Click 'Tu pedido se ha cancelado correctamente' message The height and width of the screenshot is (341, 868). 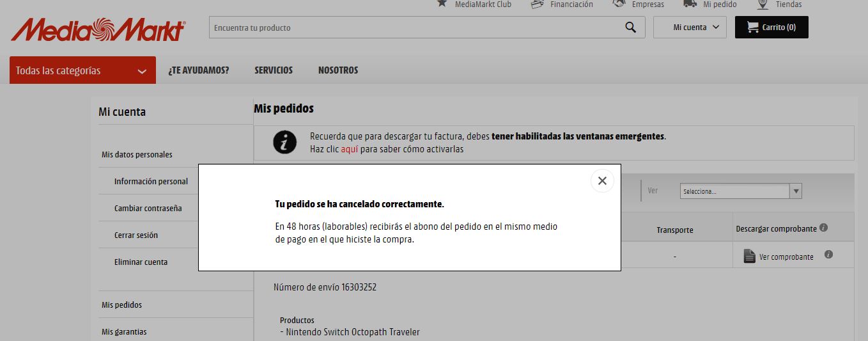click(x=359, y=204)
